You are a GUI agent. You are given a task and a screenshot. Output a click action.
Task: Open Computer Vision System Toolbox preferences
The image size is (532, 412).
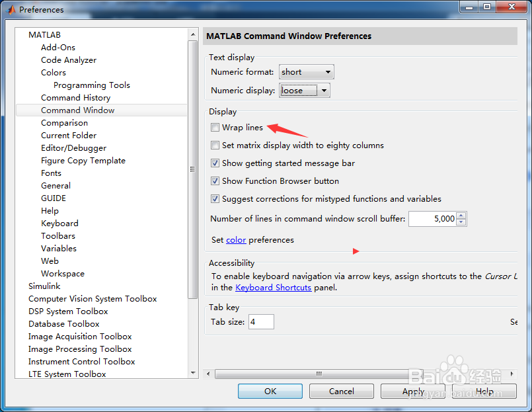pyautogui.click(x=93, y=299)
